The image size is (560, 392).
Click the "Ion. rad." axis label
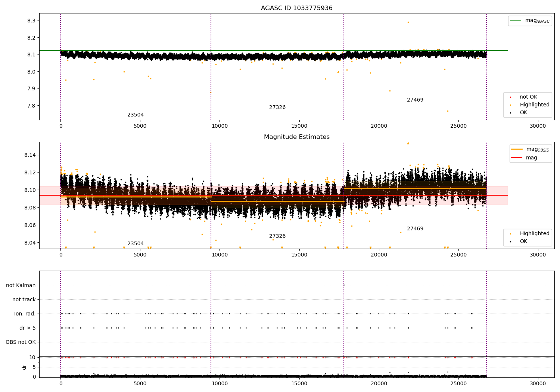pos(25,314)
